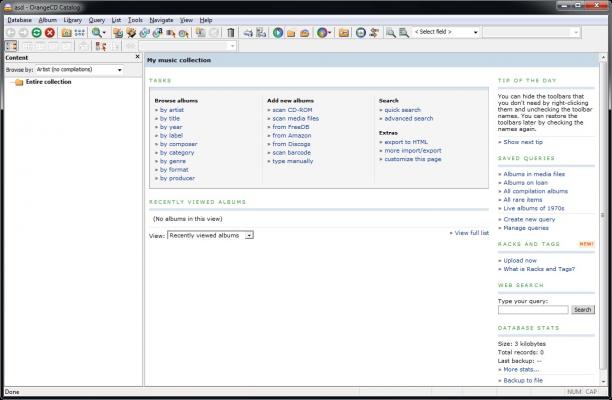Open advanced search link
The height and width of the screenshot is (400, 612).
[409, 119]
